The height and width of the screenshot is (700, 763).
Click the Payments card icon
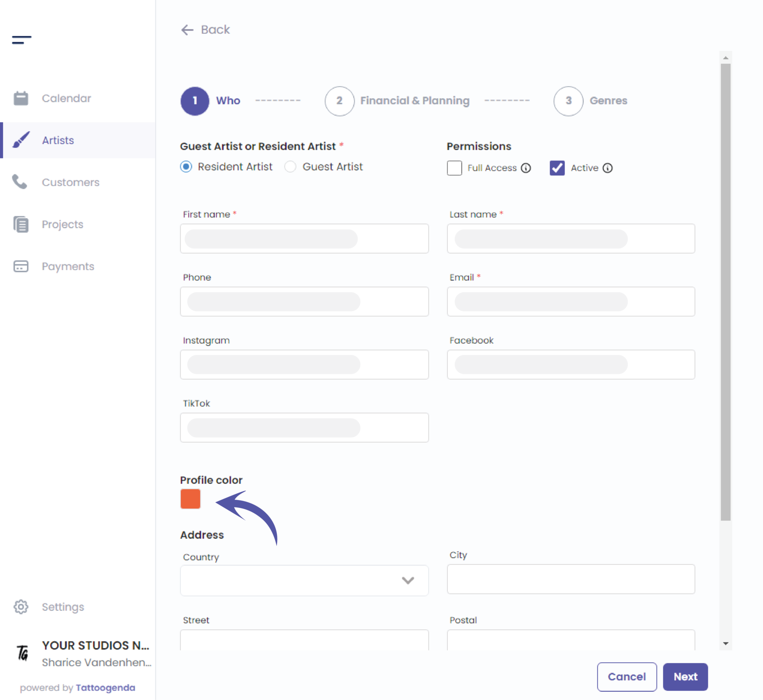[x=21, y=266]
